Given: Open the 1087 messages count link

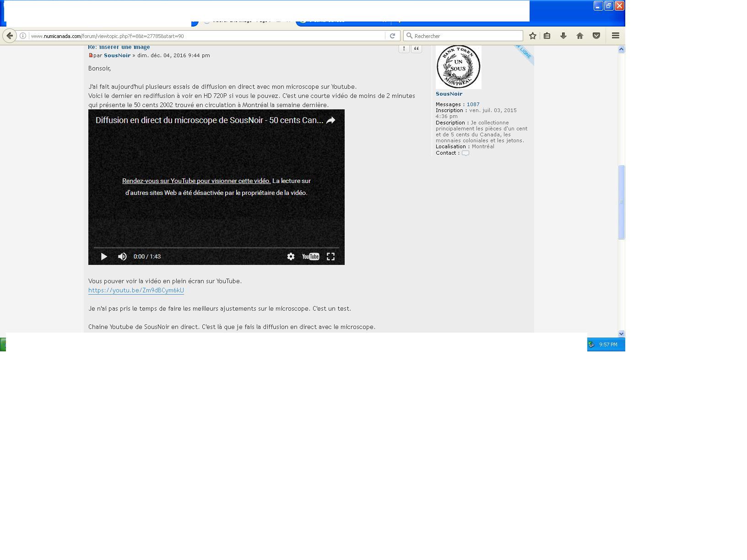Looking at the screenshot, I should 473,104.
